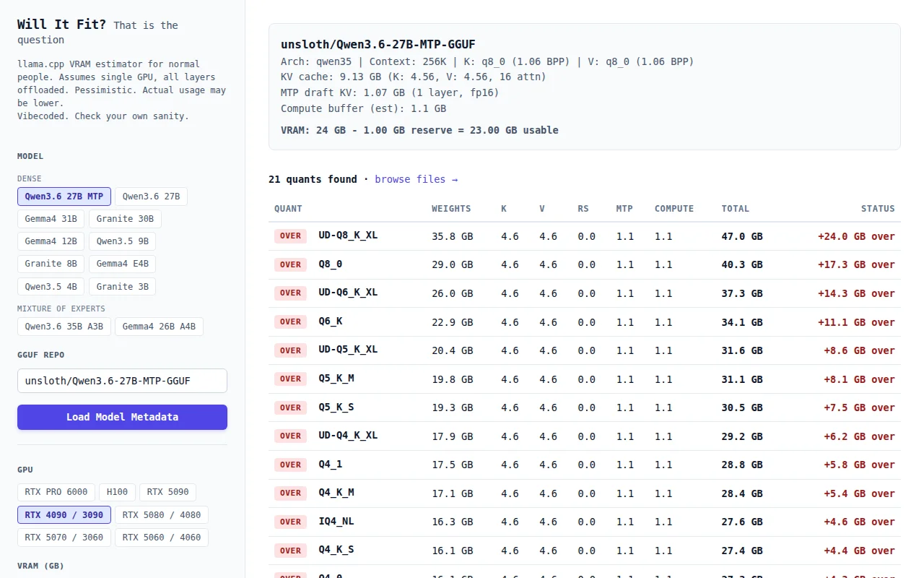The width and height of the screenshot is (924, 578).
Task: Click the UD-Q4_K_XL quant name
Action: click(348, 436)
